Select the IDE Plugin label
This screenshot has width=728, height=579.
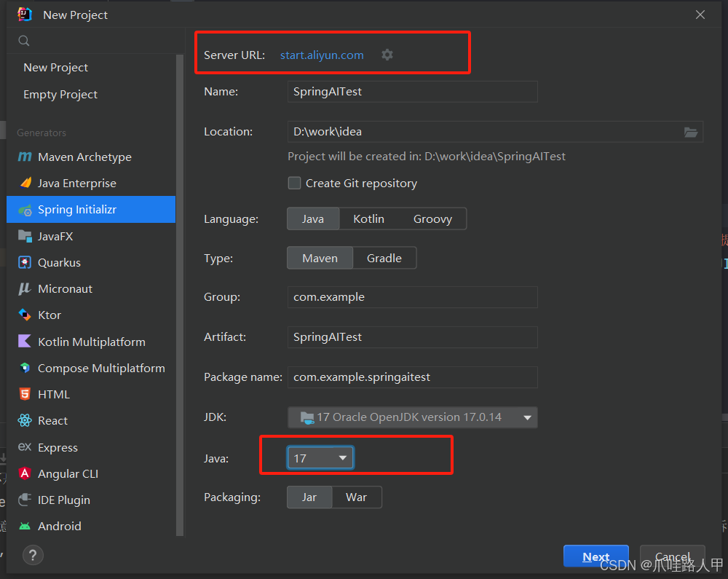(x=63, y=500)
